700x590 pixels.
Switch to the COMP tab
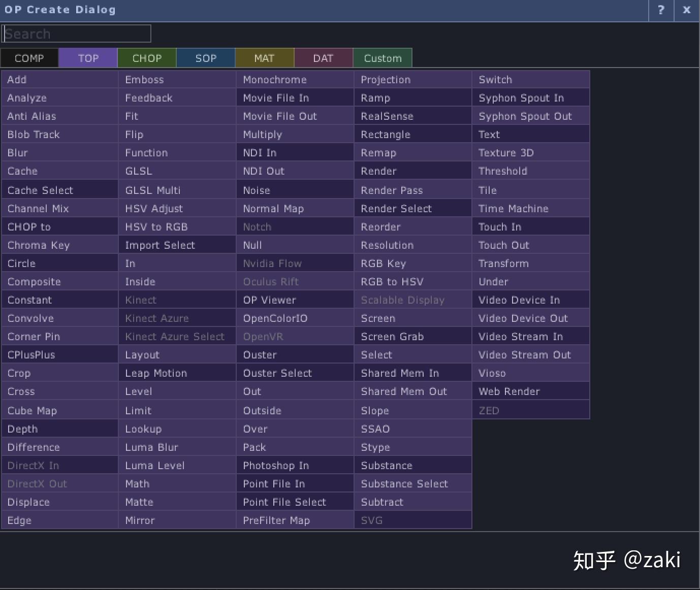[x=29, y=57]
